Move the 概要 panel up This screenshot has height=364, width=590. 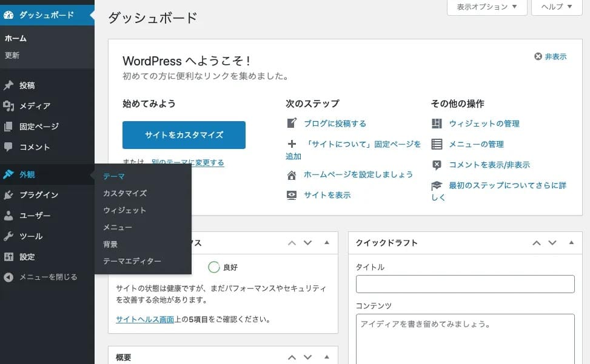coord(292,357)
